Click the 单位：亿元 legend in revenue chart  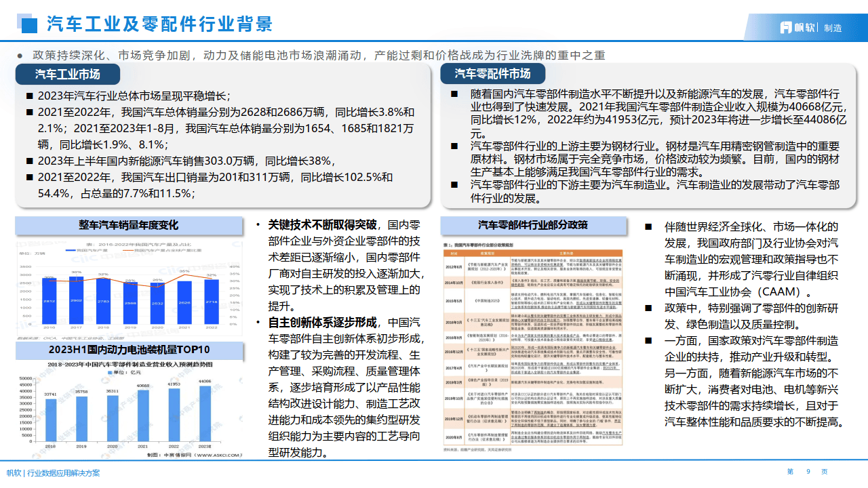coord(124,372)
